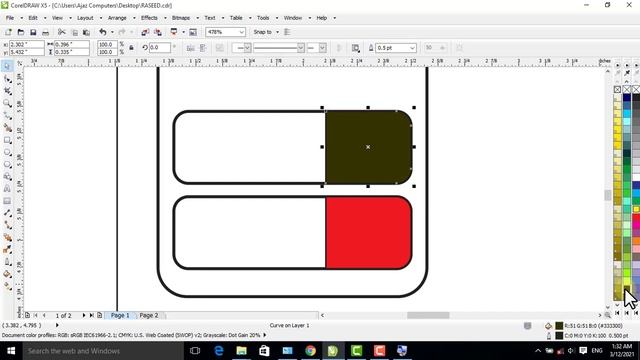Click the taskbar search box
The image size is (640, 360).
pyautogui.click(x=102, y=351)
